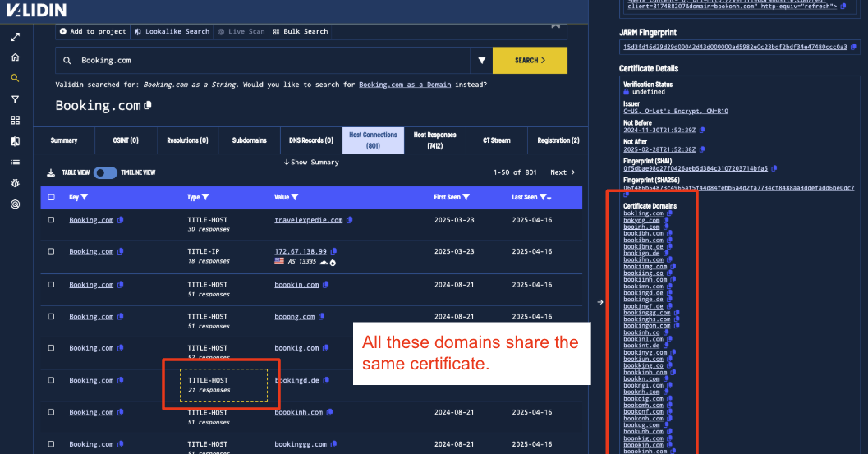Open the bug icon in left sidebar
The image size is (868, 454).
coord(15,183)
